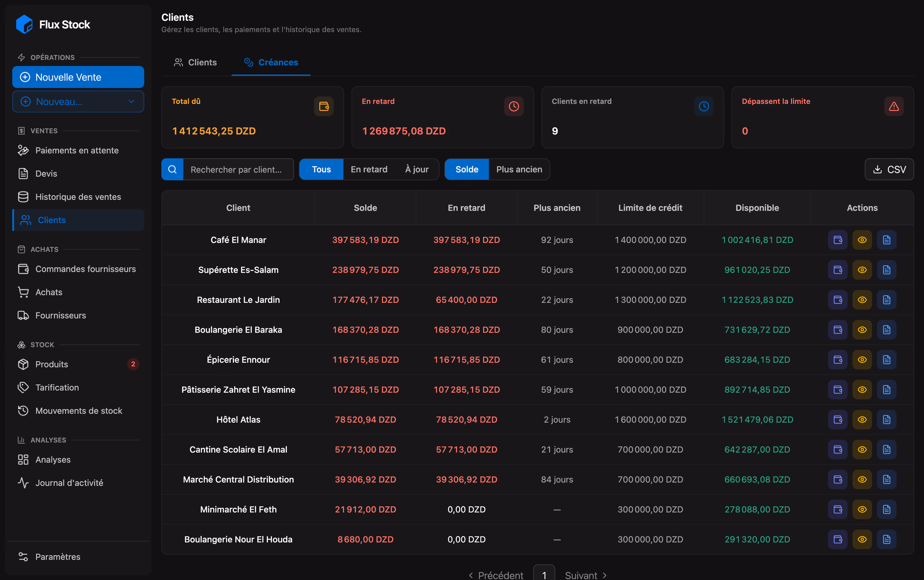This screenshot has width=924, height=580.
Task: Open the statement document icon for Épicerie Ennour
Action: coord(886,360)
